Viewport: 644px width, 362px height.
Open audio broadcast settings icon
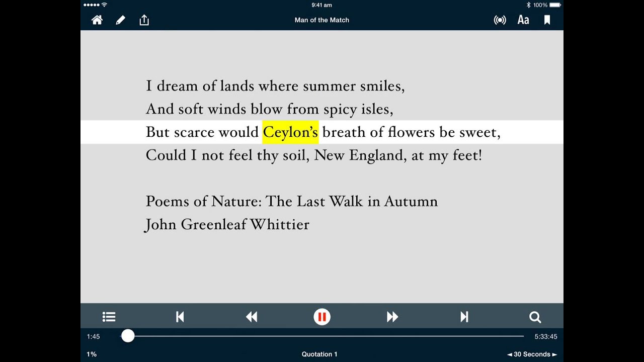[x=500, y=20]
